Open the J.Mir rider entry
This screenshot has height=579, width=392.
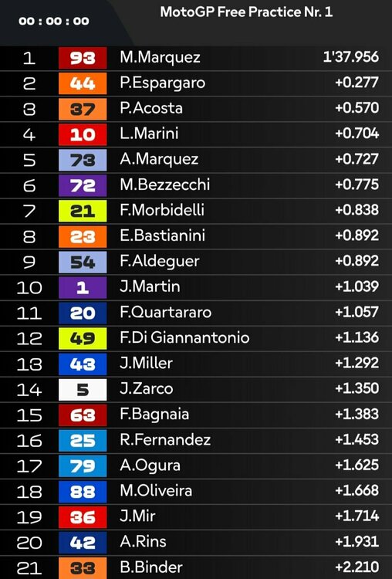point(196,517)
